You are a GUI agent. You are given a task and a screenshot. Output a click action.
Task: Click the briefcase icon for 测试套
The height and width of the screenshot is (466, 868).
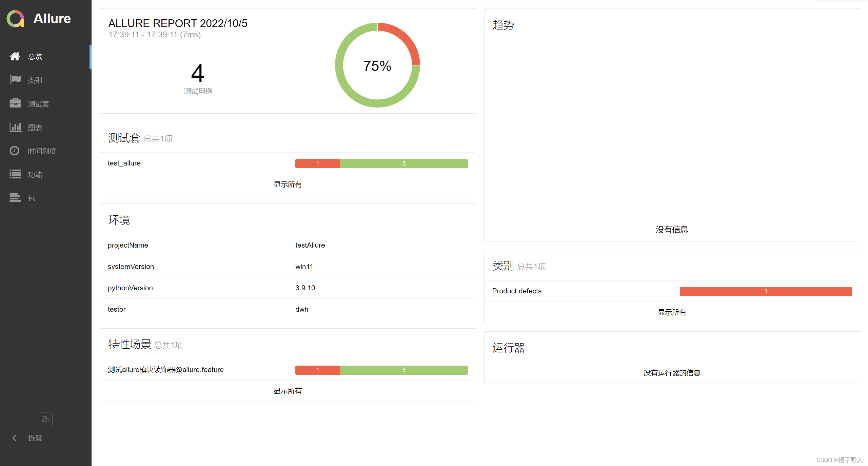tap(15, 103)
